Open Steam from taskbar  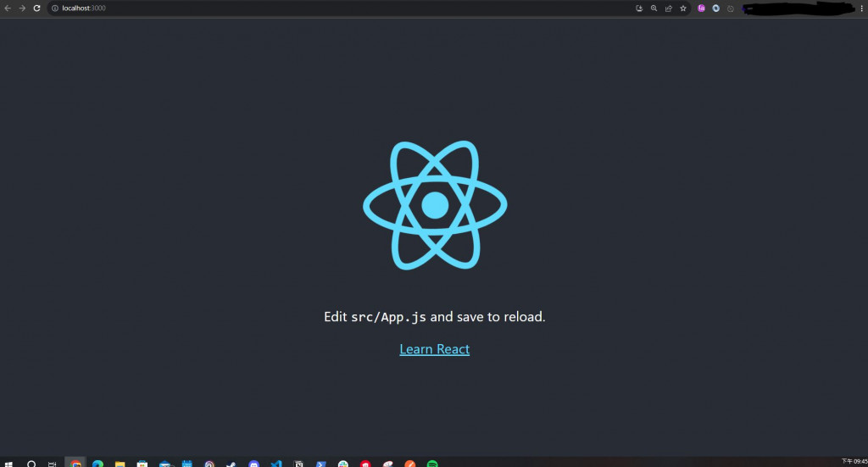[231, 464]
